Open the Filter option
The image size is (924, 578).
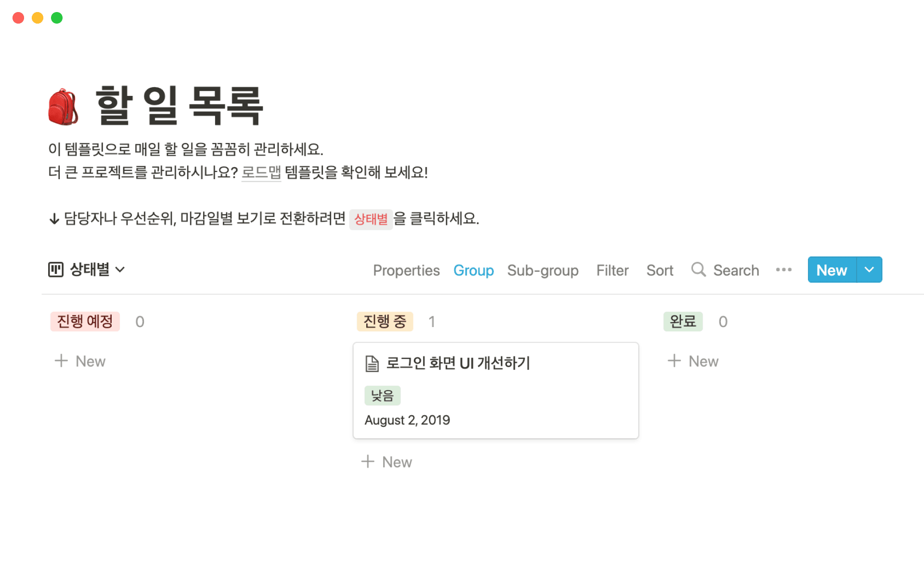pyautogui.click(x=612, y=270)
